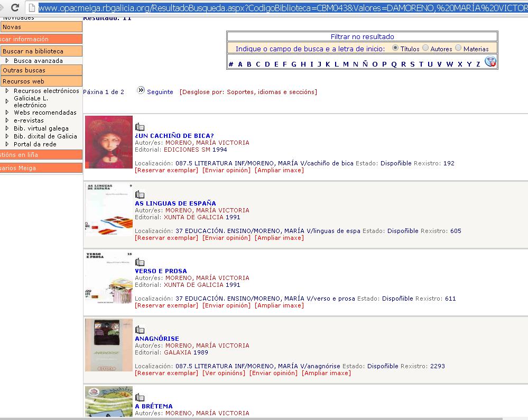The height and width of the screenshot is (420, 528).
Task: Expand Bib. virtual galega arrow
Action: 7,128
